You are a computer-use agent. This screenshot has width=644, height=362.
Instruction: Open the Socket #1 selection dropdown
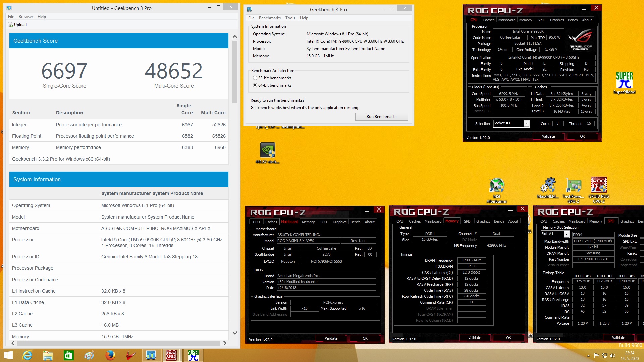pos(526,123)
